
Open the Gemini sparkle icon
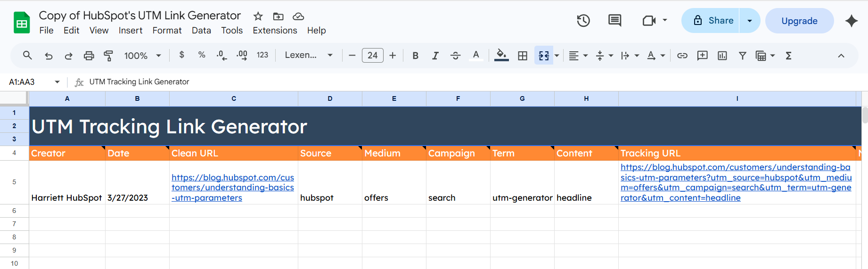click(851, 21)
